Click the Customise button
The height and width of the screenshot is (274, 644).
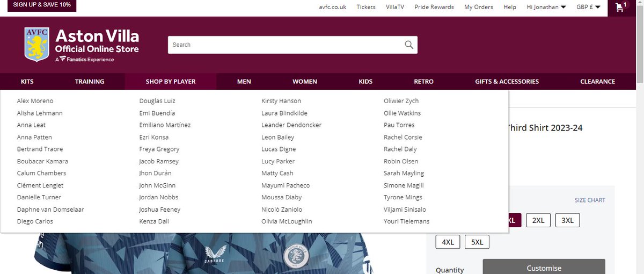point(544,268)
